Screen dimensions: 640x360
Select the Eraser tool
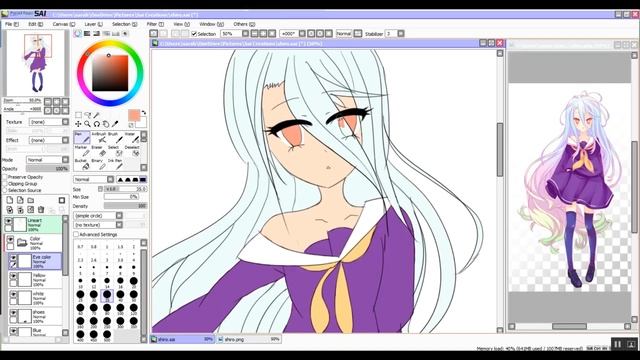click(98, 151)
